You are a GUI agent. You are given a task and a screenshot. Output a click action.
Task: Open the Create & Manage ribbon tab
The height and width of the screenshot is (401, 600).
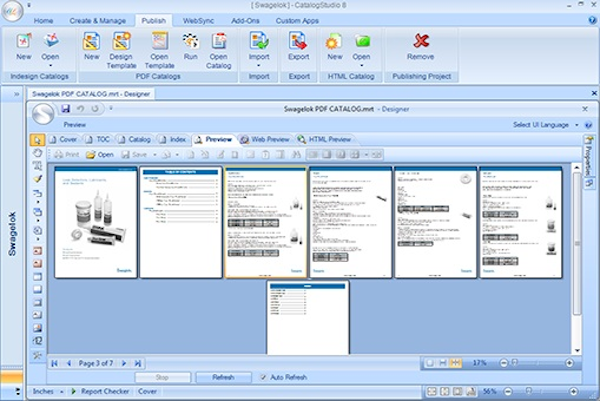98,21
